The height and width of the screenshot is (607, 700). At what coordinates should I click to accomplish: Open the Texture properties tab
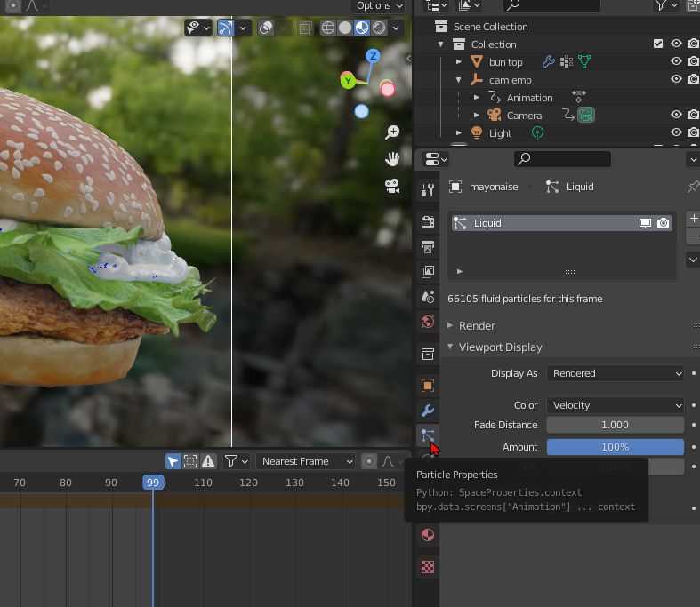tap(427, 567)
